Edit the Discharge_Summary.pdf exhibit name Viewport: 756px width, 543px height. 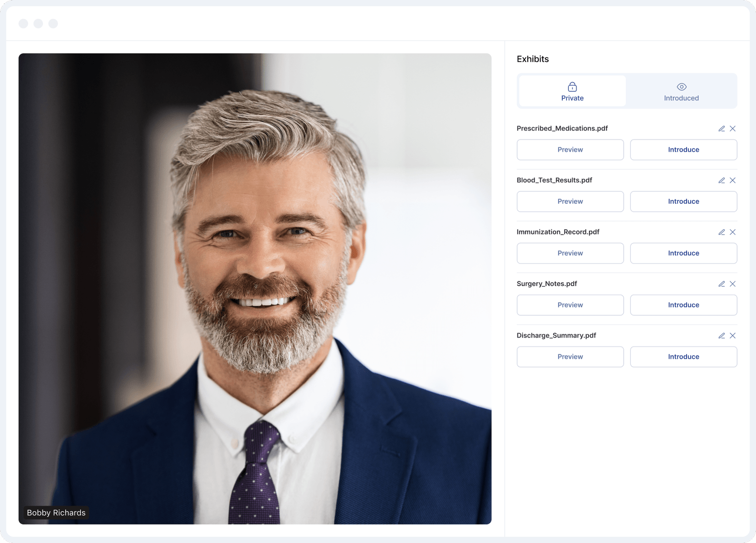[722, 336]
